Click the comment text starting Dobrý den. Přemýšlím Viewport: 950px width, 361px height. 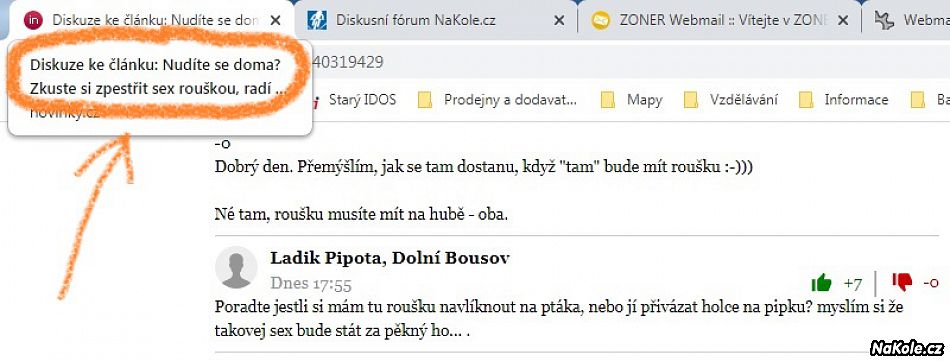[x=483, y=167]
